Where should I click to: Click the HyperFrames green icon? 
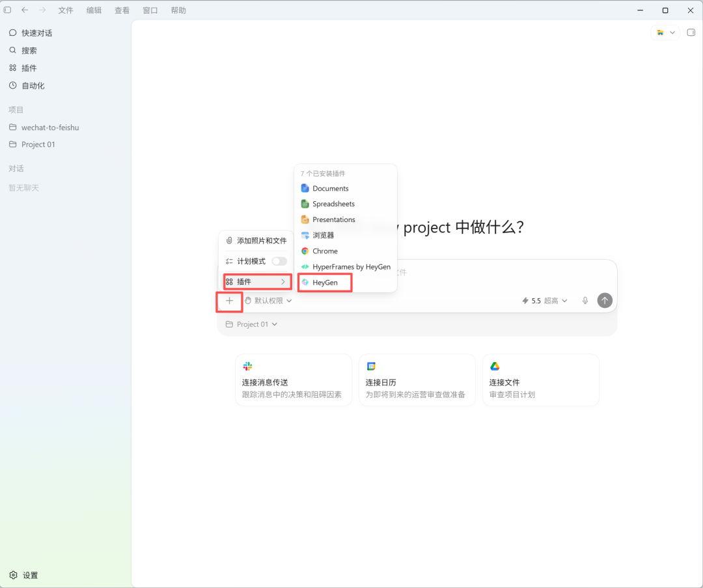(x=305, y=267)
